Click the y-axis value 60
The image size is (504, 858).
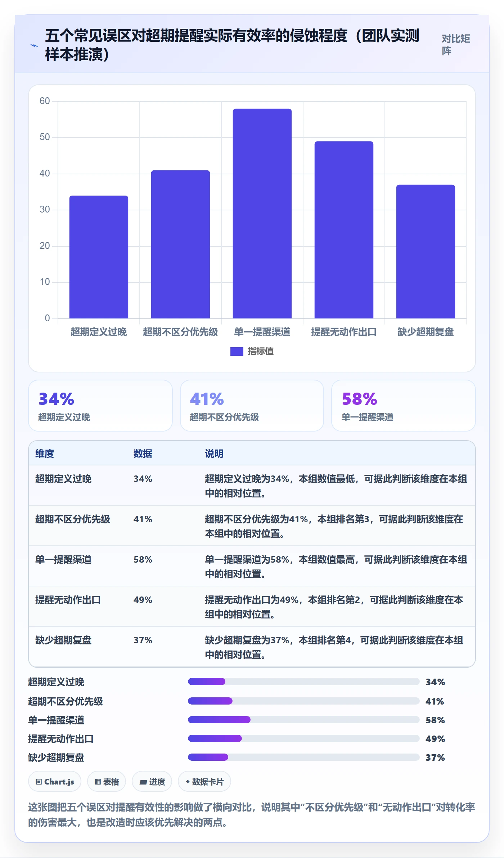45,101
